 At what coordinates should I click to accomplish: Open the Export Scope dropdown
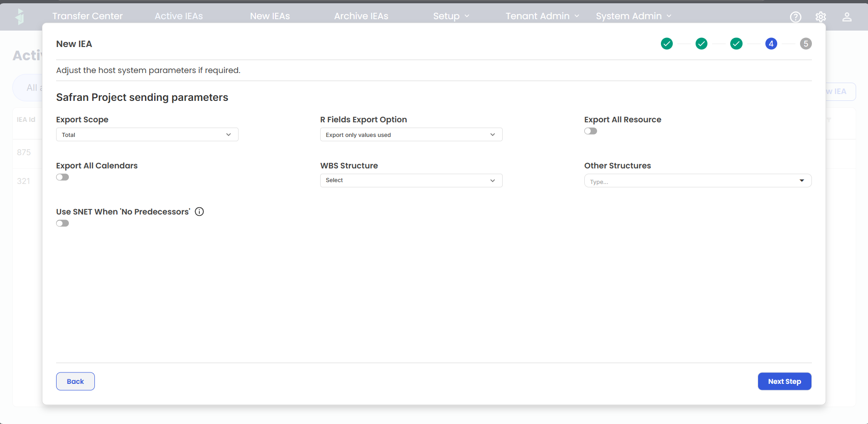(x=147, y=135)
